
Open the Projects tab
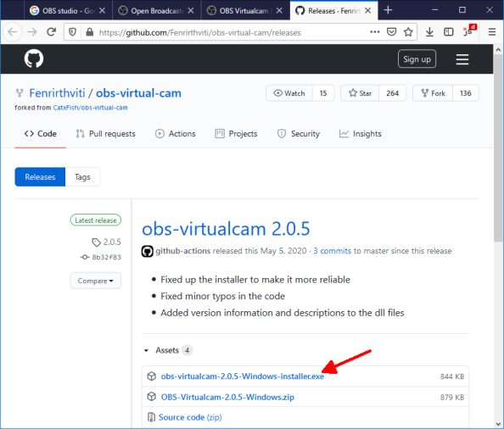[236, 134]
